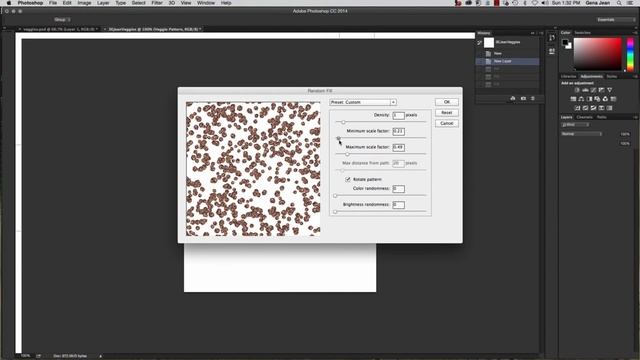
Task: Add a Levels adjustment layer
Action: [585, 90]
